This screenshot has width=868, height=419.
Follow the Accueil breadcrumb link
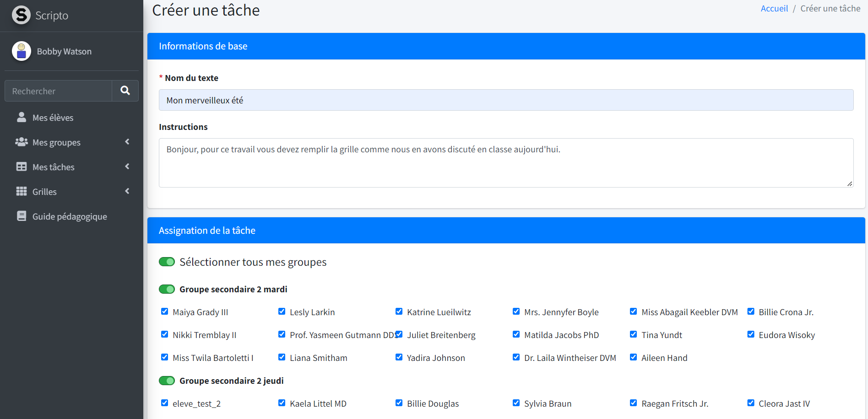pyautogui.click(x=774, y=9)
